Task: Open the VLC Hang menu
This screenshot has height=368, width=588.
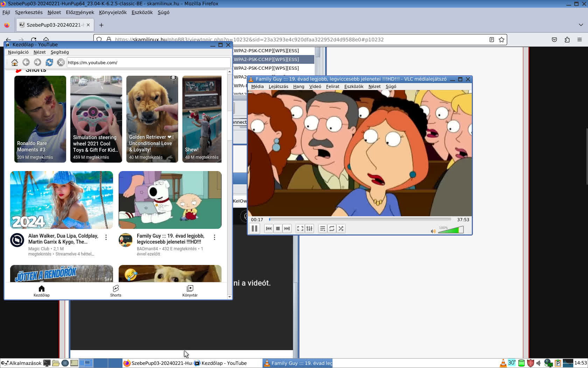Action: pyautogui.click(x=299, y=86)
